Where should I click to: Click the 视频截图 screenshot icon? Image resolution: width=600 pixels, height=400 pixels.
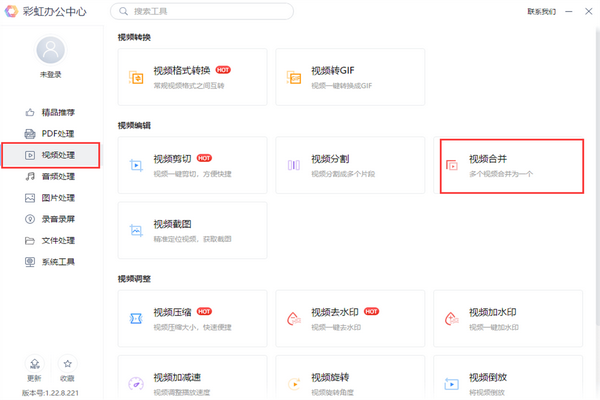tap(136, 230)
